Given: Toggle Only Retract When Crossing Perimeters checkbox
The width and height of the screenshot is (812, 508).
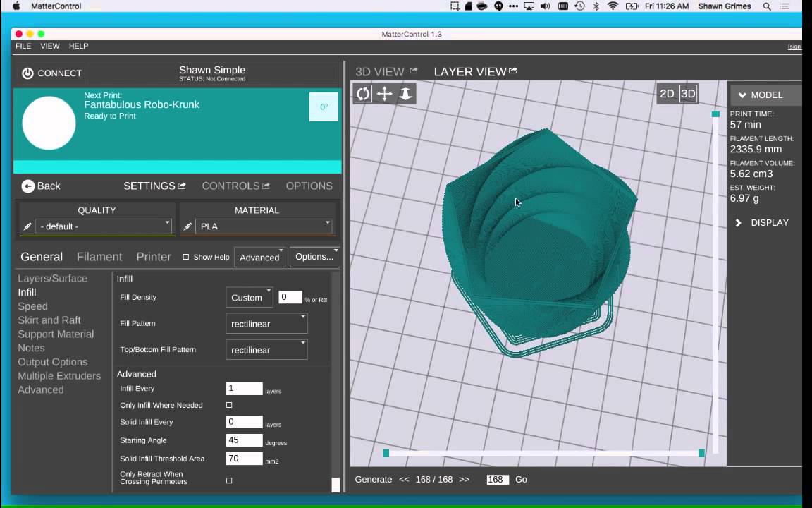Looking at the screenshot, I should tap(229, 480).
